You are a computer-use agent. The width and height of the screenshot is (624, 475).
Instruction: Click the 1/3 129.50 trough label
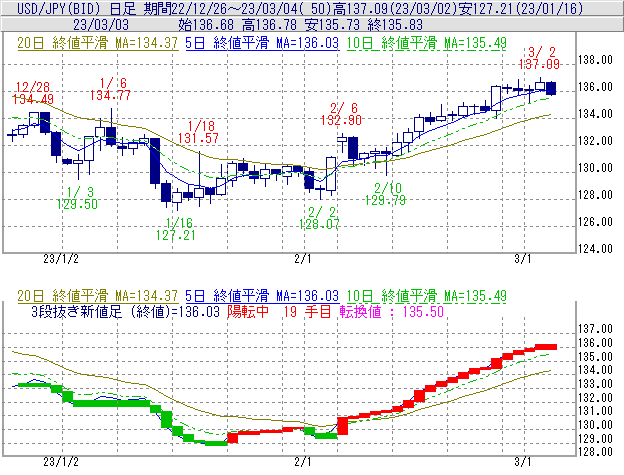pos(77,198)
